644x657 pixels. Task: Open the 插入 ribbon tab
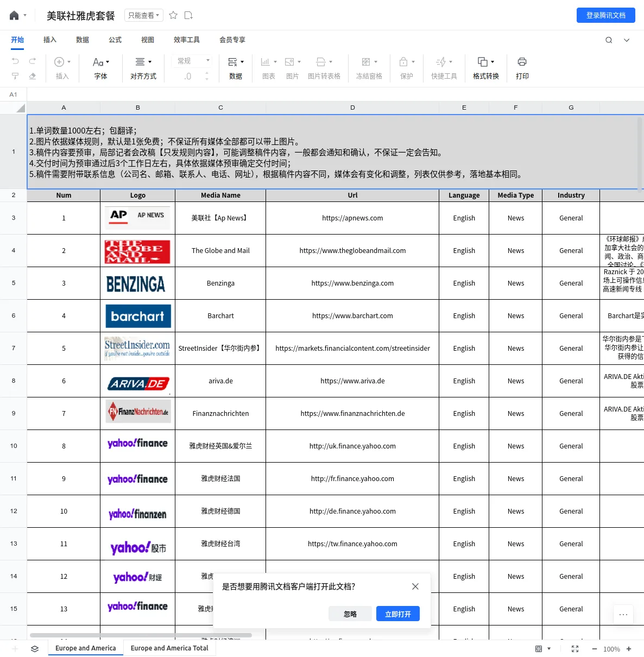pos(50,40)
